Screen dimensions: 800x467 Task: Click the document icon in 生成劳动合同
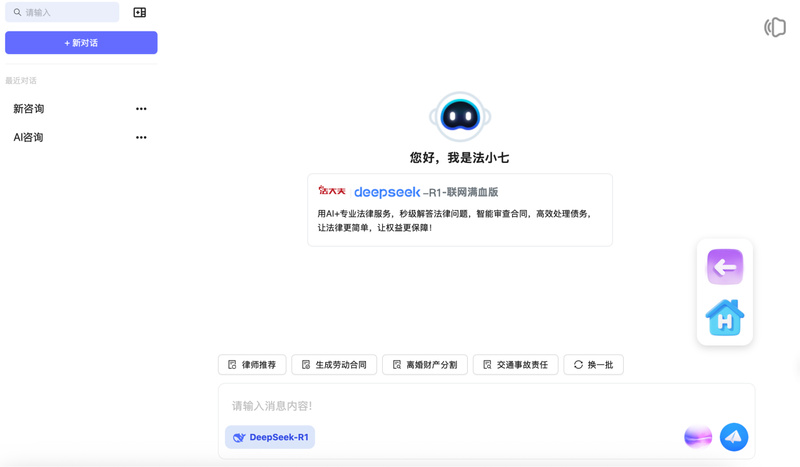click(306, 364)
